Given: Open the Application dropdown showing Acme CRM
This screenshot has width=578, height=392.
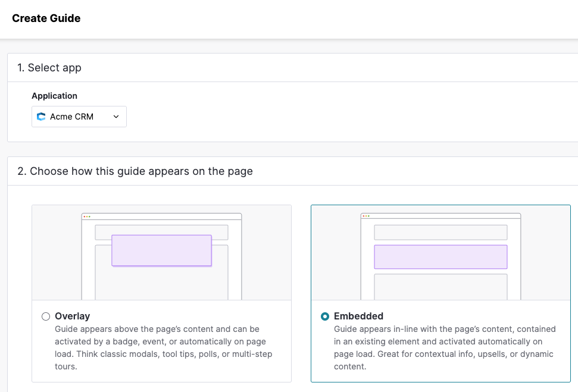Looking at the screenshot, I should pyautogui.click(x=79, y=117).
